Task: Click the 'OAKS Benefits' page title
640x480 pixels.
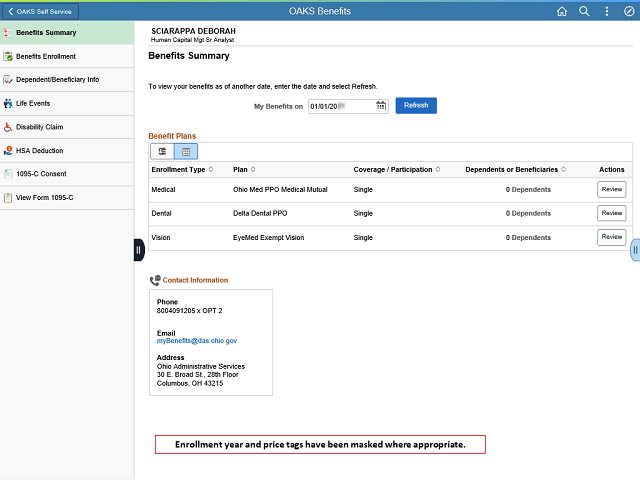Action: tap(320, 11)
